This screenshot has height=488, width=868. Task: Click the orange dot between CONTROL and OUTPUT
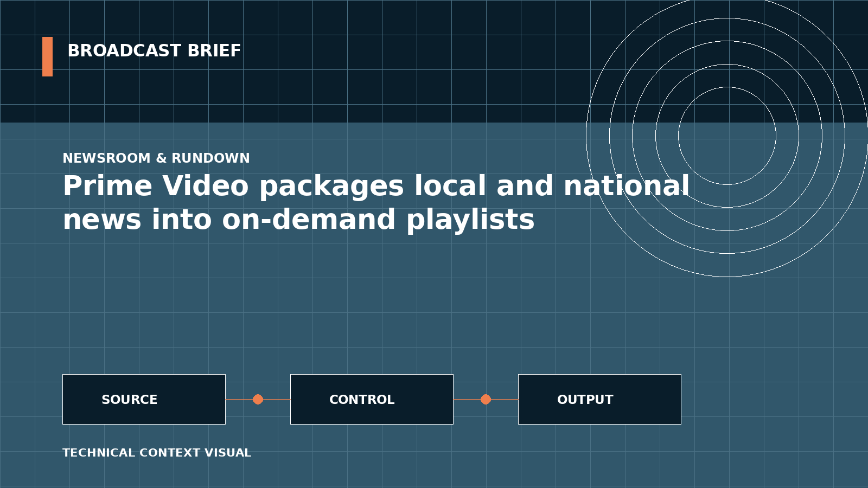(x=486, y=399)
